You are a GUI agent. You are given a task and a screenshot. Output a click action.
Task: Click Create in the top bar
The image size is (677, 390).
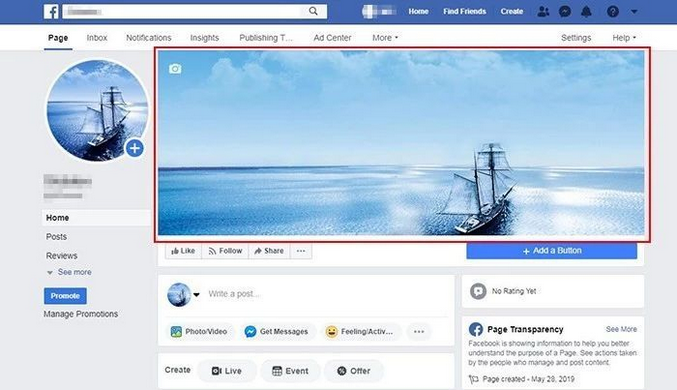tap(512, 12)
